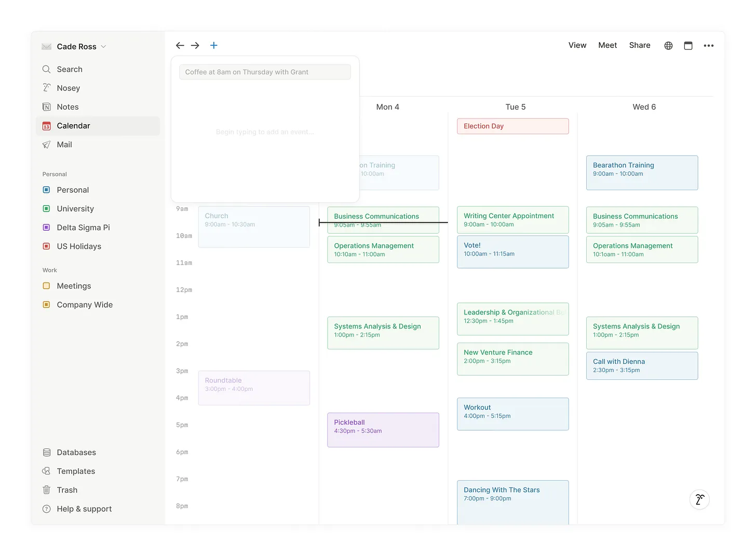Open Mail from the sidebar

coord(64,144)
